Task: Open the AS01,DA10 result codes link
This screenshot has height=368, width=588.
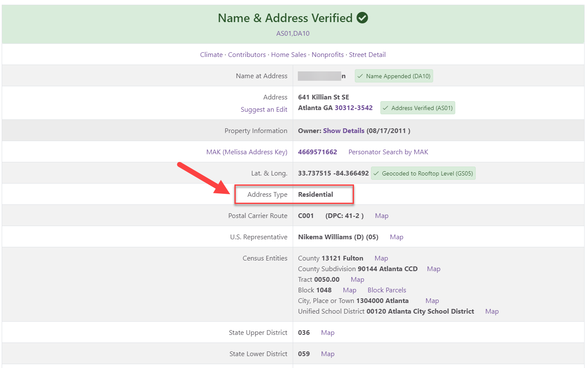Action: 292,33
